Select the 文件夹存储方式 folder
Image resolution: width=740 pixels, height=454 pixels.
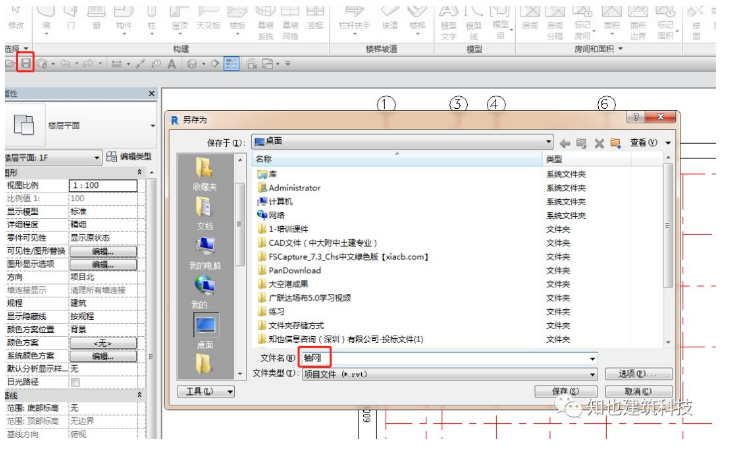tap(291, 325)
